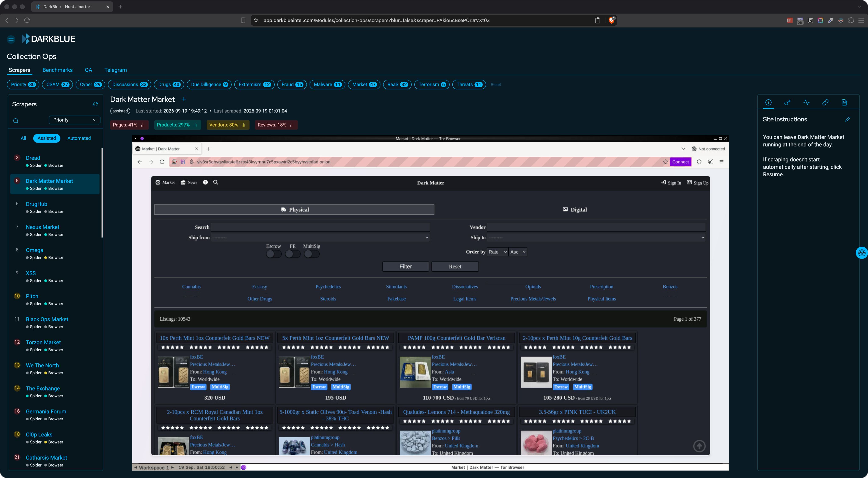
Task: Reload the Tor Browser page
Action: [x=162, y=162]
